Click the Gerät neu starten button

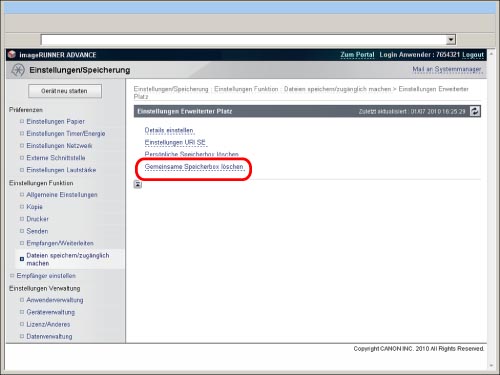[x=65, y=91]
